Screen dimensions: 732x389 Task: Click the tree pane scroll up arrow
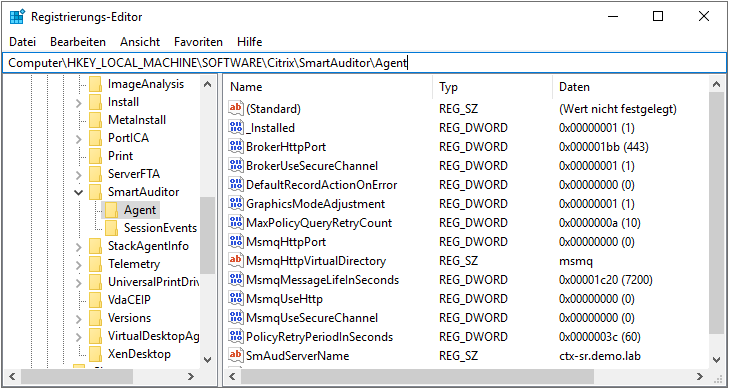208,85
